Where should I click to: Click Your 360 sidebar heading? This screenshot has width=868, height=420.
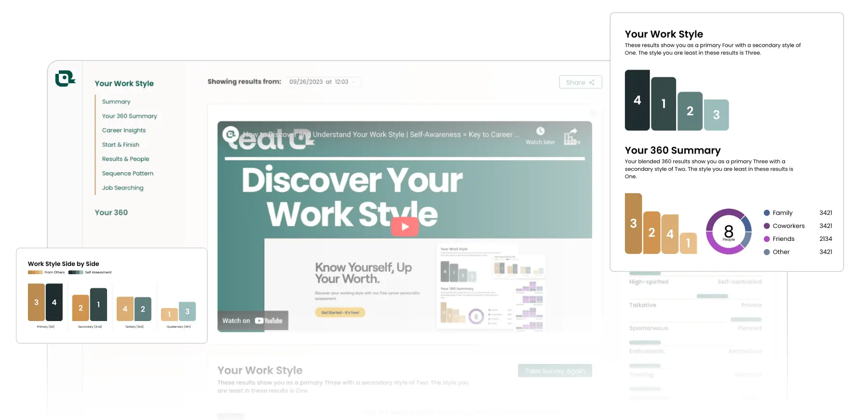(x=111, y=212)
